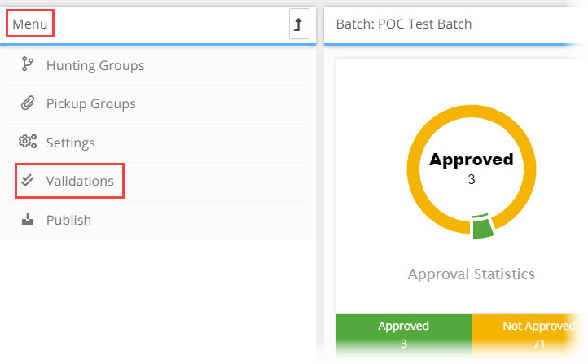
Task: Open the Hunting Groups menu item
Action: [x=158, y=65]
